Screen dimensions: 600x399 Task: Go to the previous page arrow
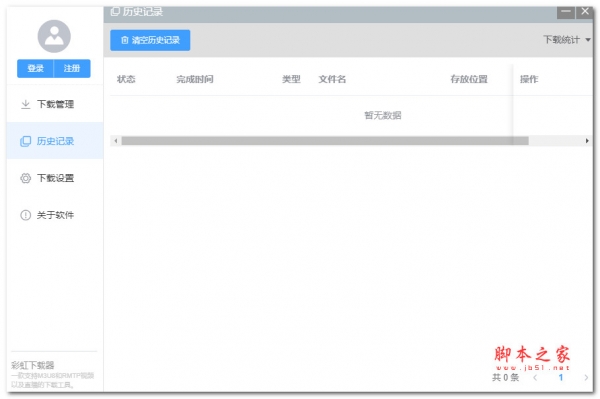(535, 378)
